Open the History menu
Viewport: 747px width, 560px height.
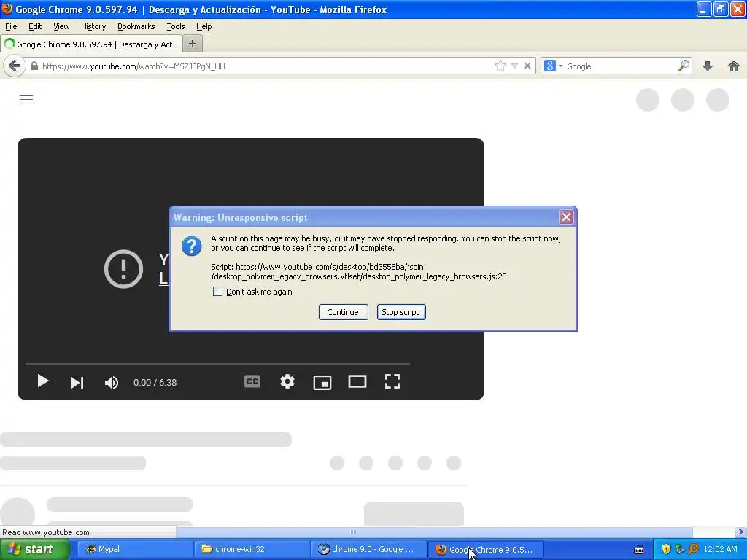pos(93,26)
